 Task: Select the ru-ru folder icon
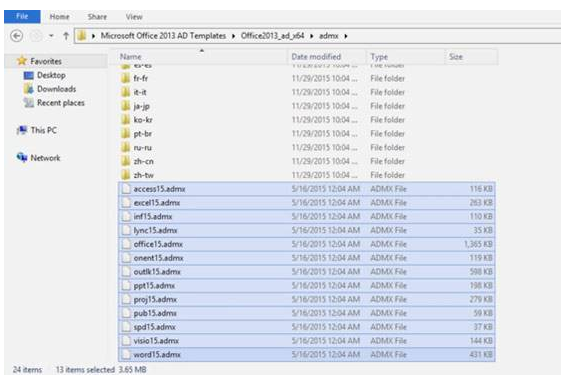point(125,147)
